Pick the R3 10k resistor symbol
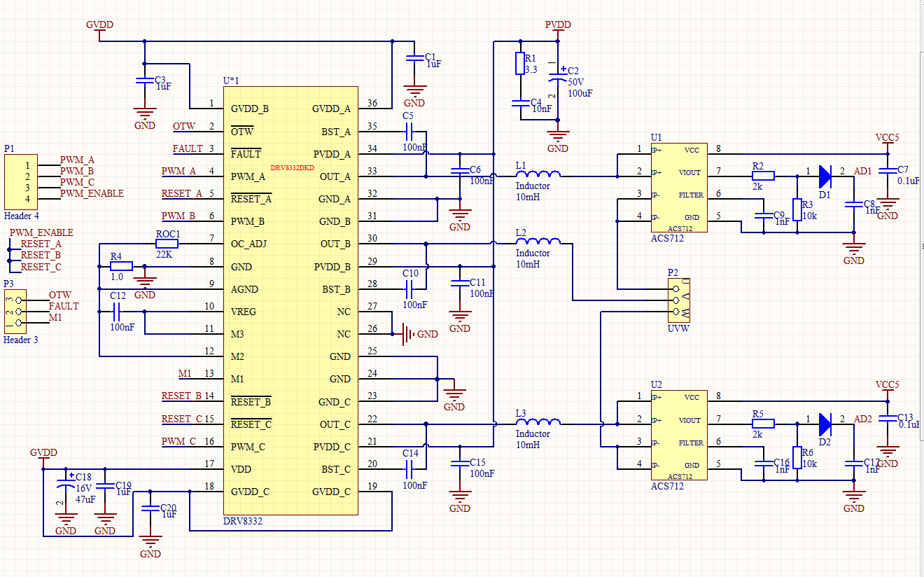 797,209
